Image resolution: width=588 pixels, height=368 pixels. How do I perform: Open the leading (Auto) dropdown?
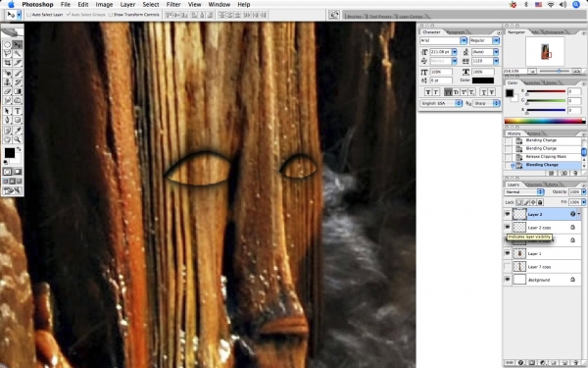coord(496,52)
